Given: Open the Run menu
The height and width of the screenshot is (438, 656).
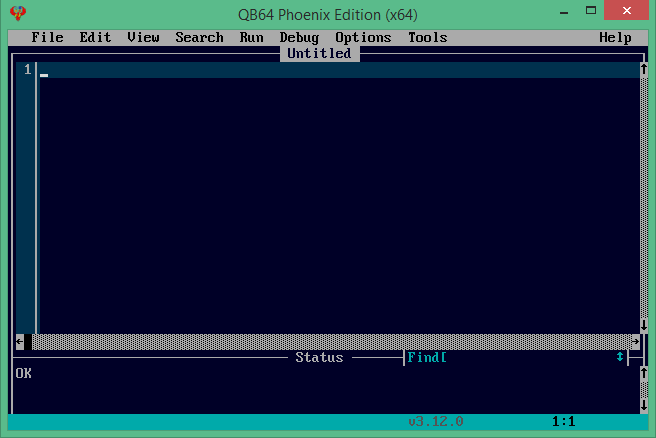Looking at the screenshot, I should coord(251,37).
